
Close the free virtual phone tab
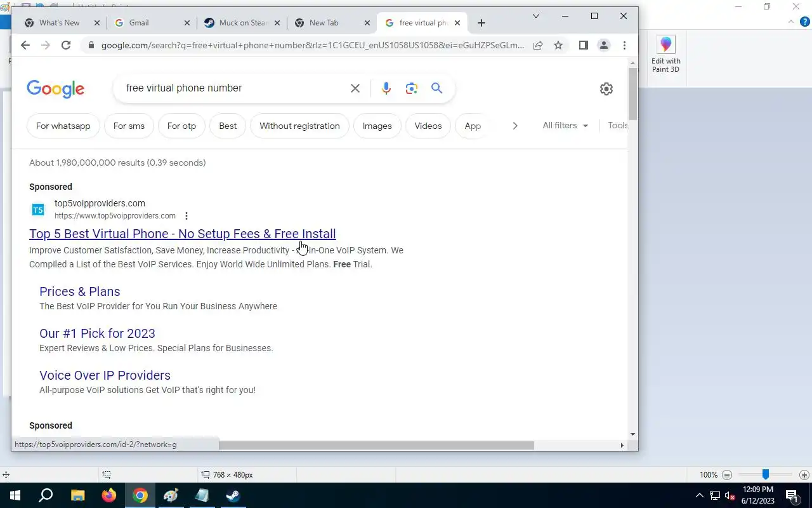click(x=457, y=23)
